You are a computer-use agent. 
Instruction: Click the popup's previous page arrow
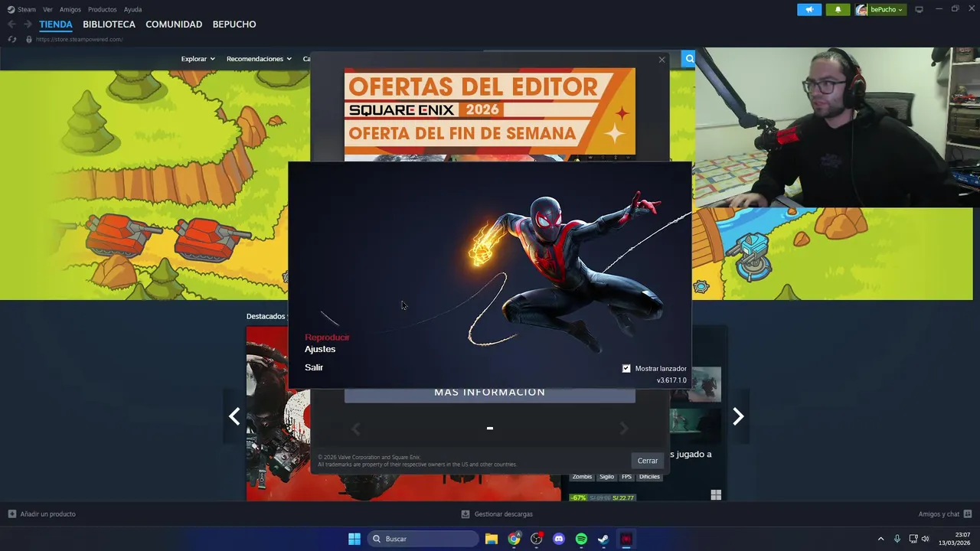(x=355, y=429)
